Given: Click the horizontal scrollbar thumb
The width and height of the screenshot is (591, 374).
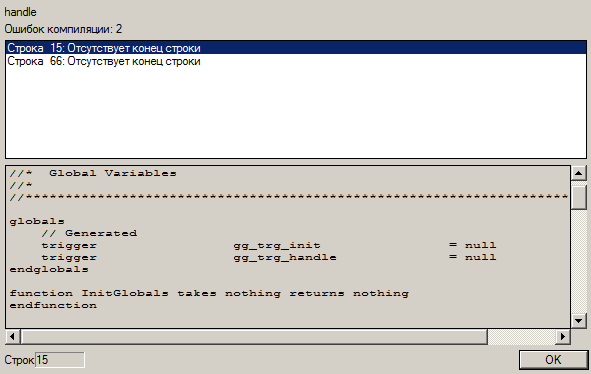Looking at the screenshot, I should tap(254, 336).
